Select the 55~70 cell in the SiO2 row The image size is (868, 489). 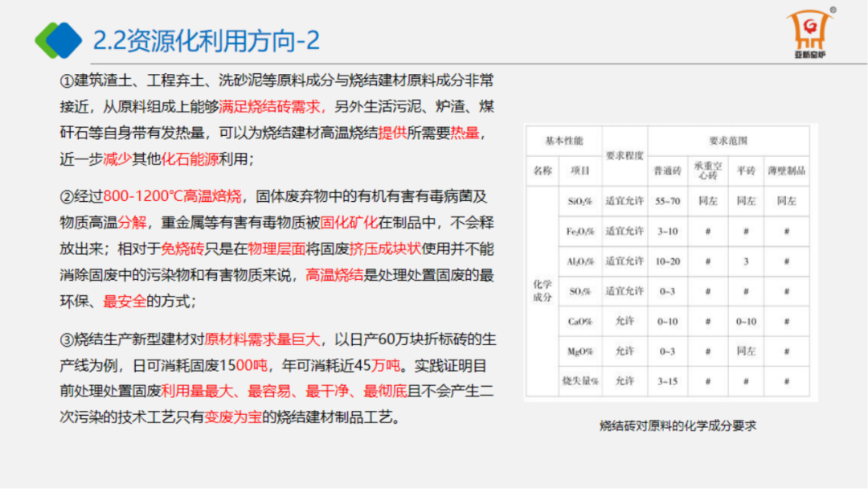click(666, 201)
